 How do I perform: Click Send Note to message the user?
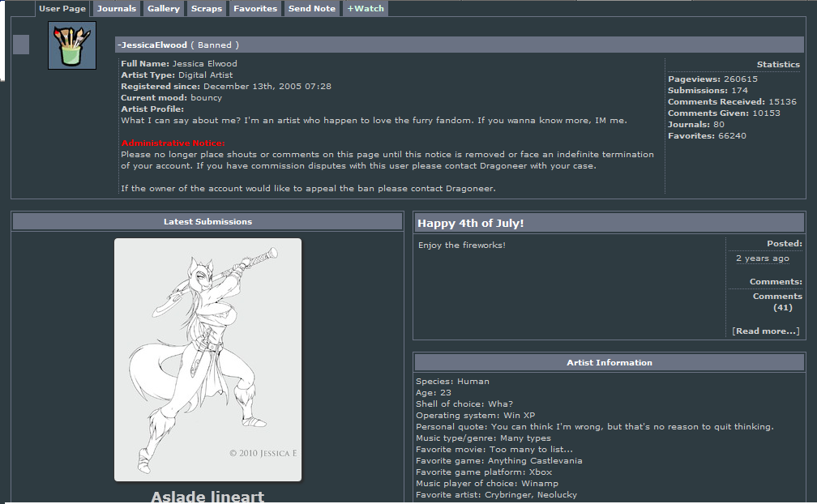[312, 9]
